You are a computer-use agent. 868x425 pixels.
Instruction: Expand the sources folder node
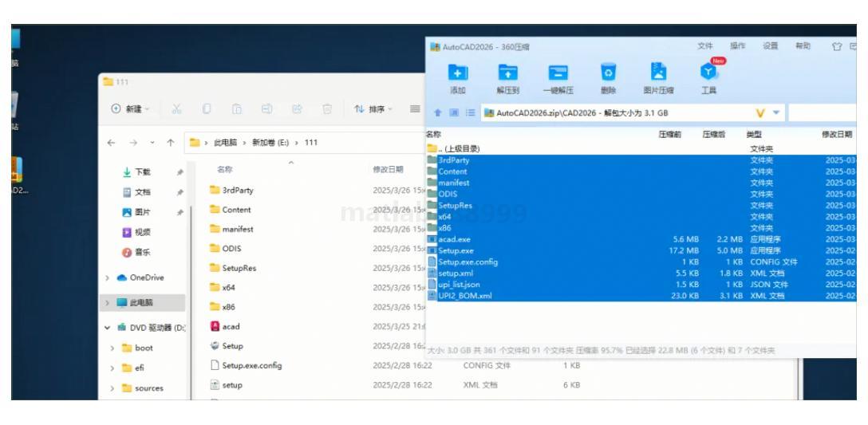112,388
